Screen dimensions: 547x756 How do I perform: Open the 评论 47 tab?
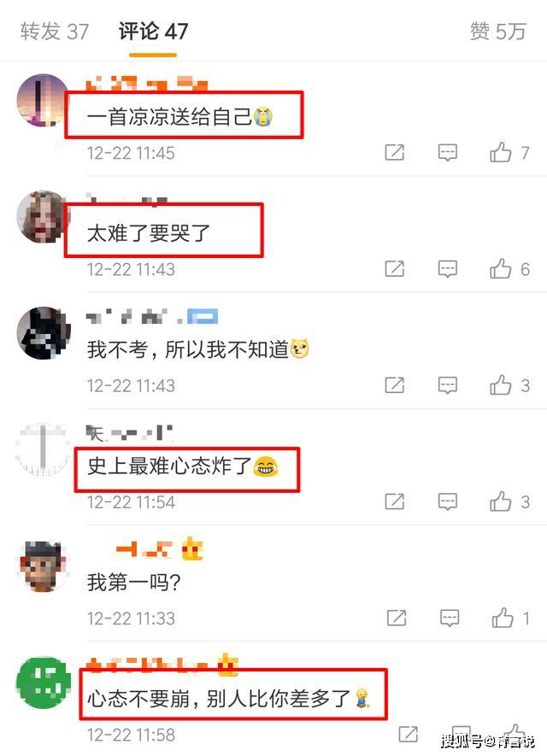(x=153, y=32)
